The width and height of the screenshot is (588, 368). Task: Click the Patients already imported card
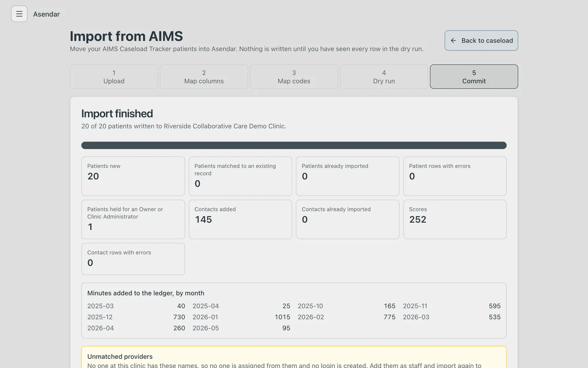348,176
